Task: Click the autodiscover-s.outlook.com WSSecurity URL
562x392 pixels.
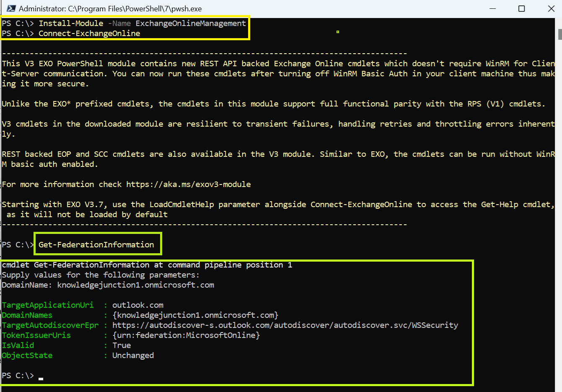Action: (285, 325)
